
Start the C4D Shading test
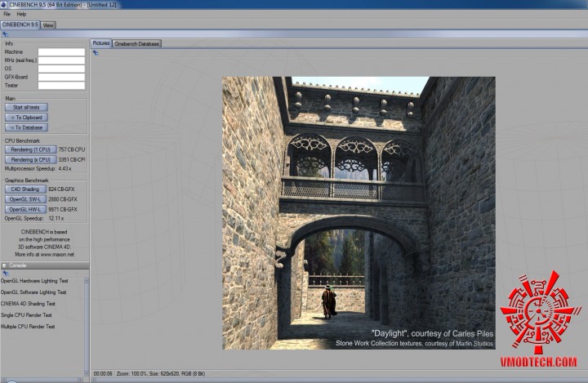pos(25,189)
